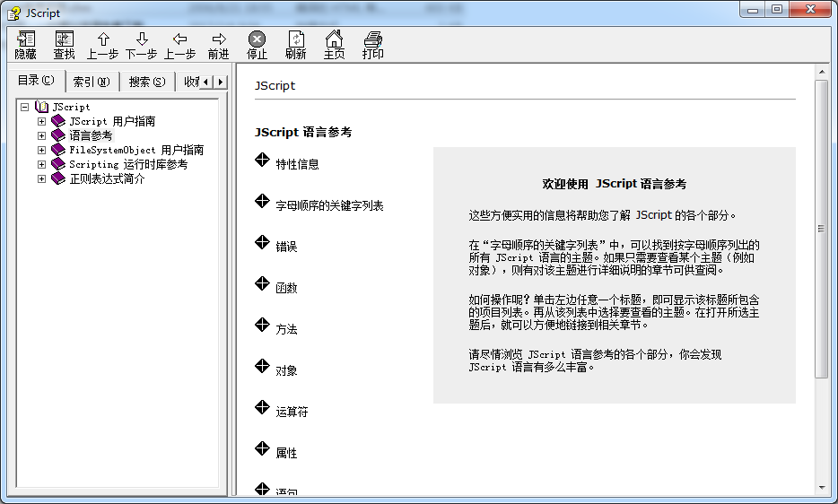The image size is (838, 504).
Task: Switch to the 搜索(S) tab
Action: (147, 82)
